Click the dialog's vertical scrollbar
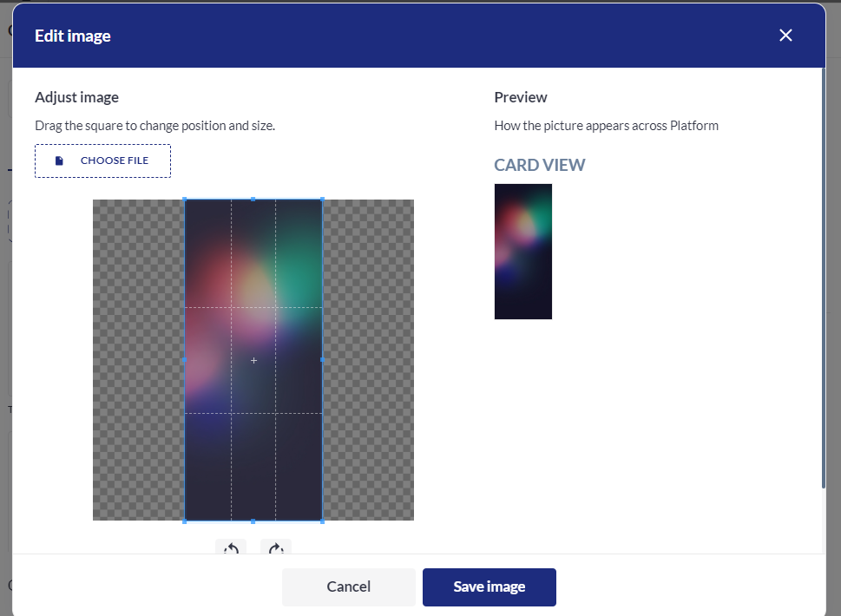The width and height of the screenshot is (841, 616). 821,278
